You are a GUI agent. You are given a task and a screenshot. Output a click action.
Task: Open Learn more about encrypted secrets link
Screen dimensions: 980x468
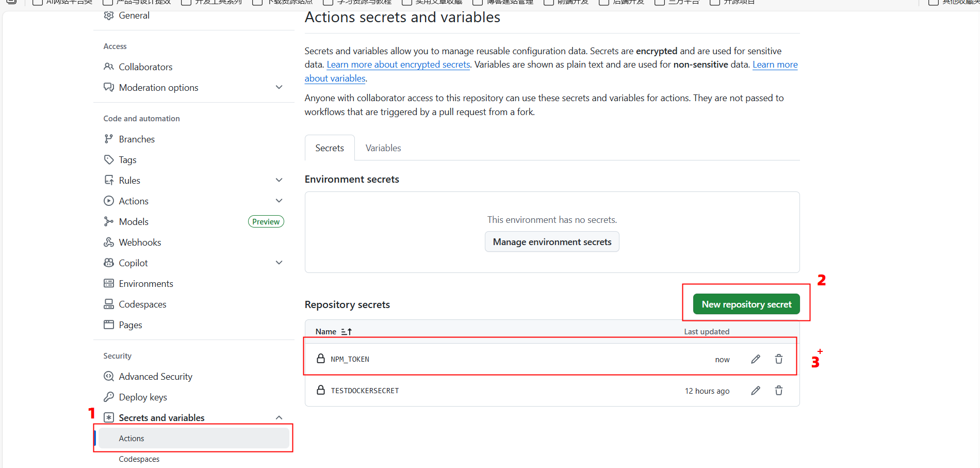(398, 64)
